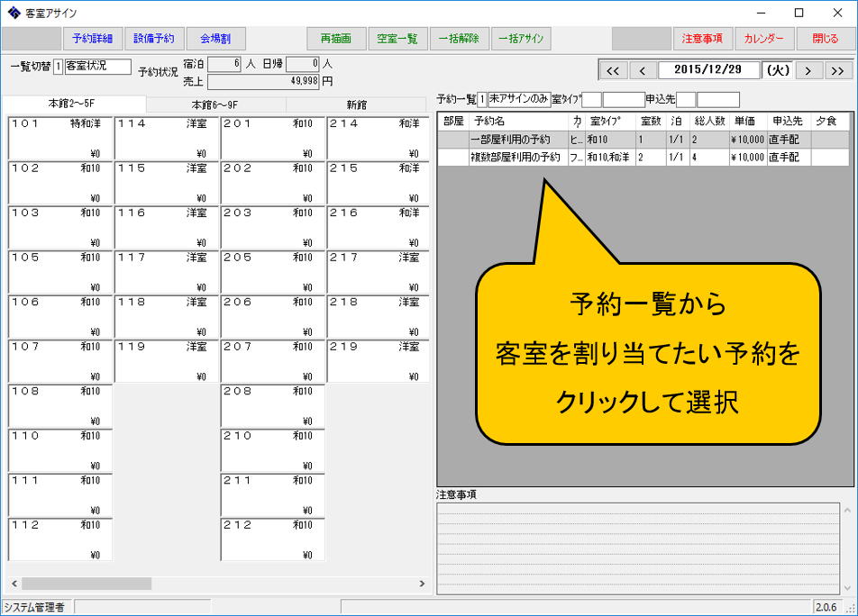Select the 一部屋利用の予約 reservation row
858x616 pixels.
click(510, 140)
